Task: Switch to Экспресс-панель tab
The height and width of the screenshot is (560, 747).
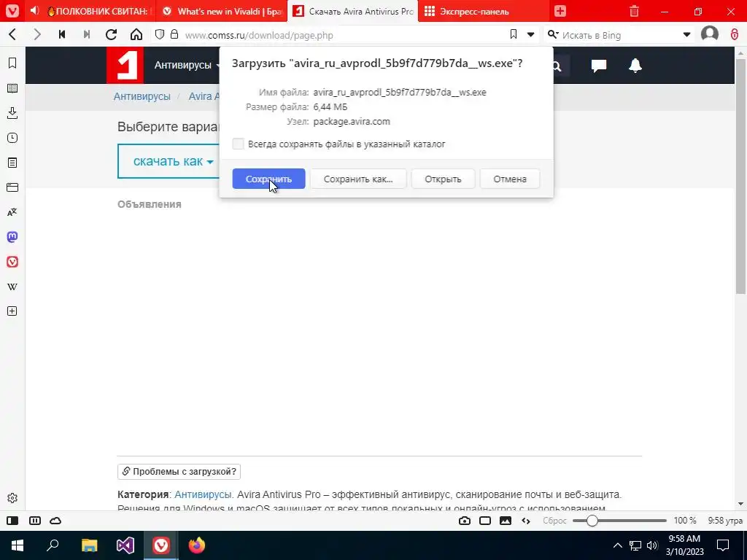Action: (x=483, y=11)
